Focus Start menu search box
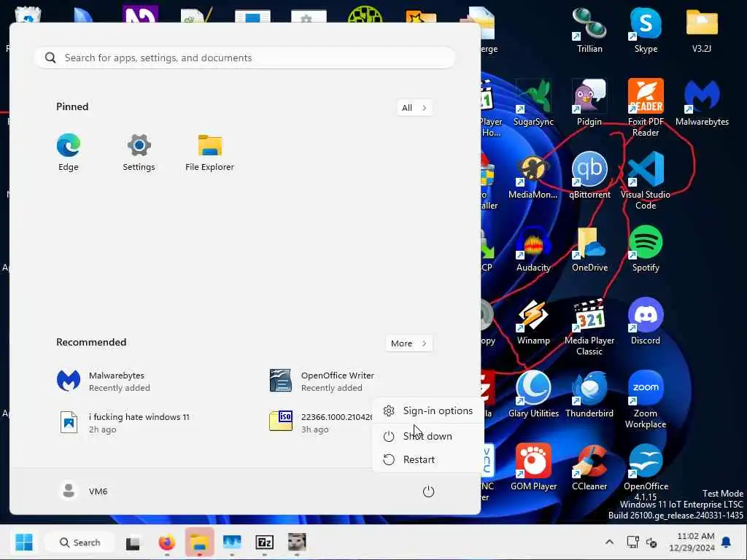 tap(244, 58)
